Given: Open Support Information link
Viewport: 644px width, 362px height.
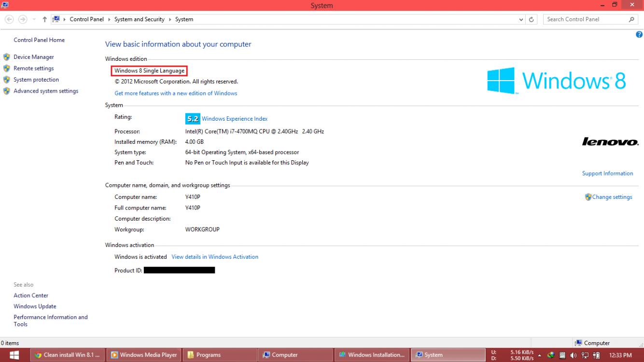Looking at the screenshot, I should (x=607, y=173).
